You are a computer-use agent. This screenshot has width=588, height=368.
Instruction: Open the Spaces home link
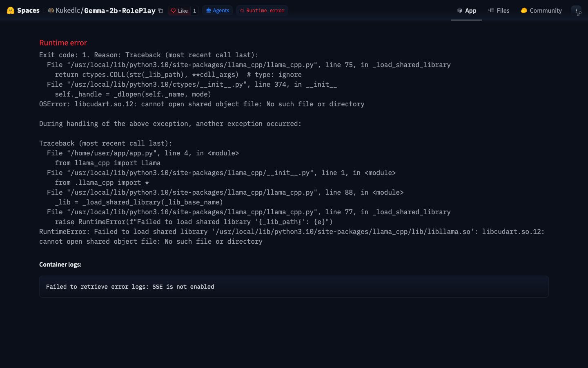[23, 11]
